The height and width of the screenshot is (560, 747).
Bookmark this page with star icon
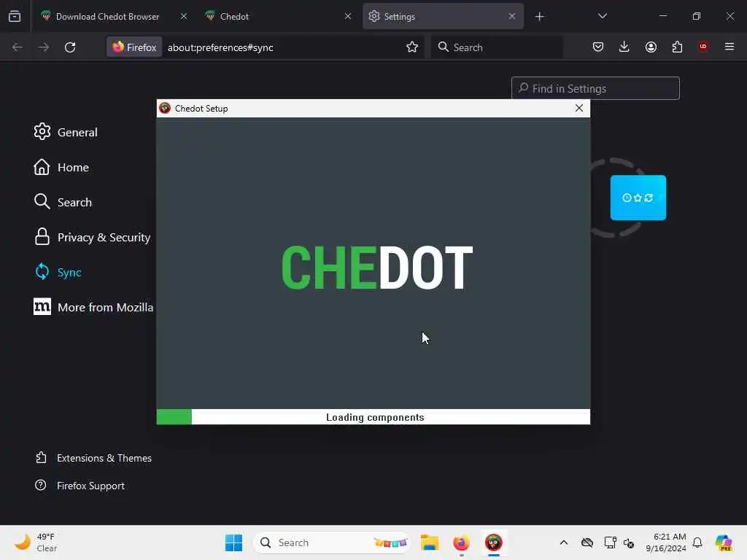pyautogui.click(x=412, y=47)
